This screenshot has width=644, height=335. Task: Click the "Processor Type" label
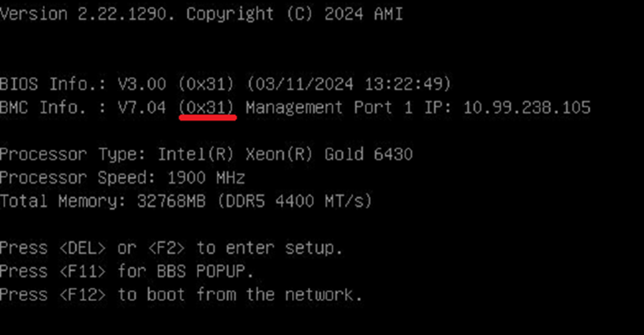tap(73, 154)
